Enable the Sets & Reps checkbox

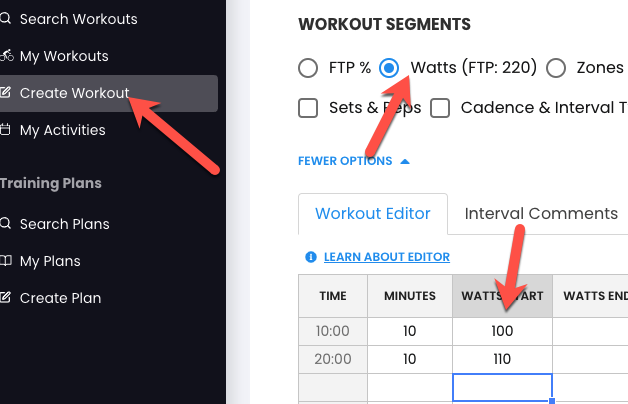[x=308, y=108]
